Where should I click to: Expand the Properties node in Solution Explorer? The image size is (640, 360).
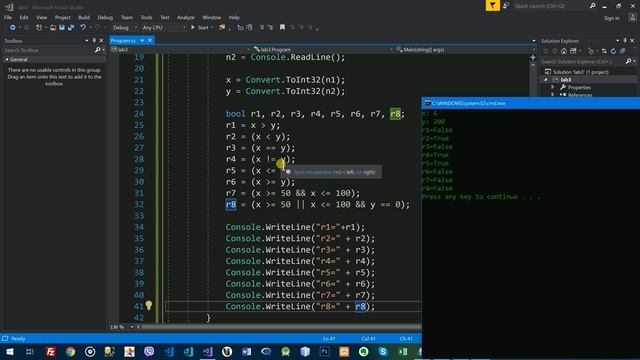click(x=553, y=87)
